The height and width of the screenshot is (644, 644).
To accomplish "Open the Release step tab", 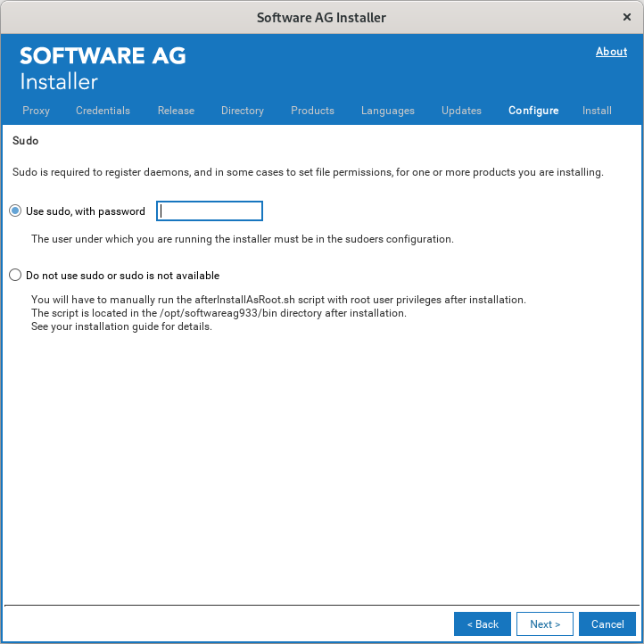I will 176,111.
